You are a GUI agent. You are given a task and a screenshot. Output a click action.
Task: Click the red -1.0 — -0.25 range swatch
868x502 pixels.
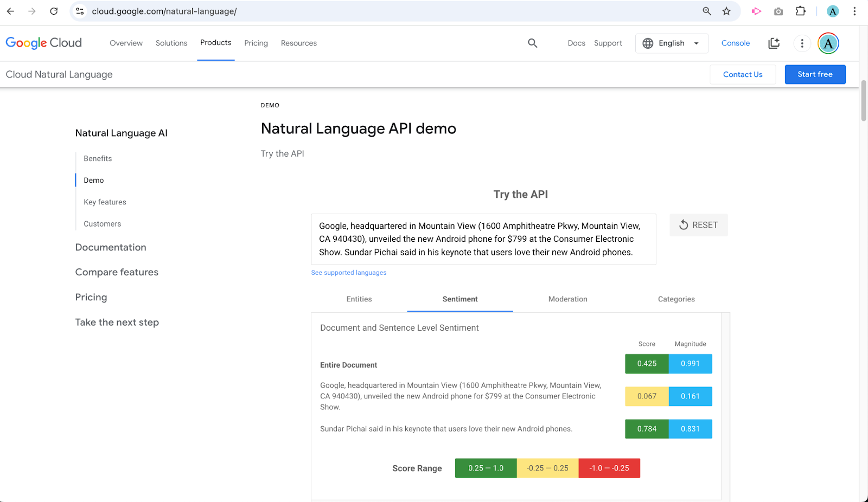(x=609, y=468)
